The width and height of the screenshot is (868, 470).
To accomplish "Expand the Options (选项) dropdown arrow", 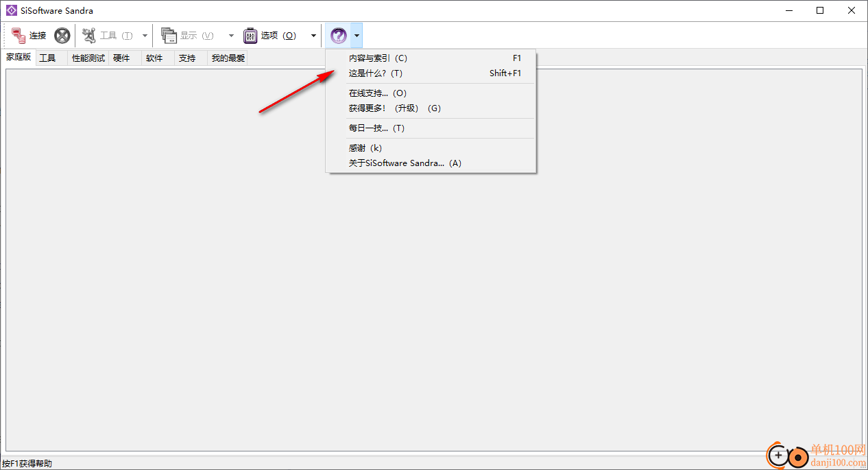I will (x=314, y=36).
